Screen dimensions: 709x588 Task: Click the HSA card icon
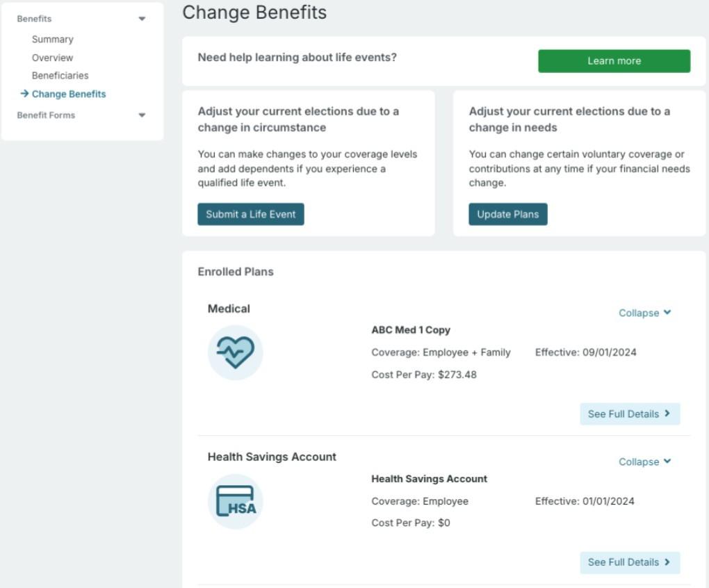[x=235, y=501]
